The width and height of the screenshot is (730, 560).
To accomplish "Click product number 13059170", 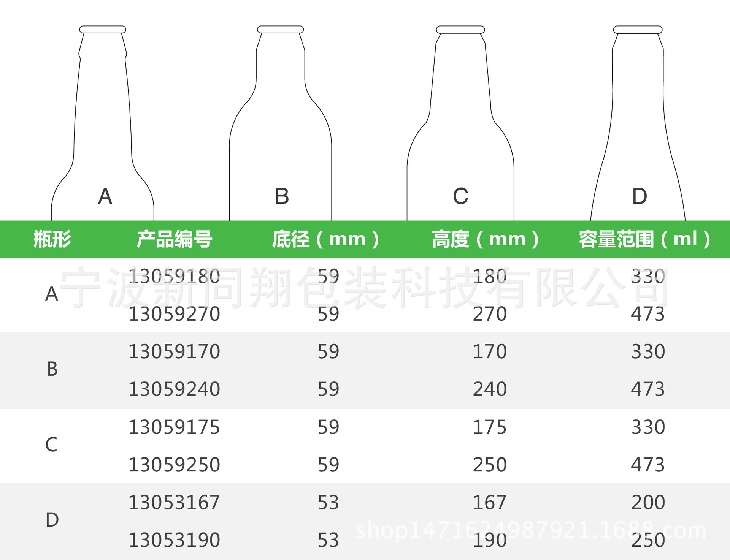I will pyautogui.click(x=175, y=351).
